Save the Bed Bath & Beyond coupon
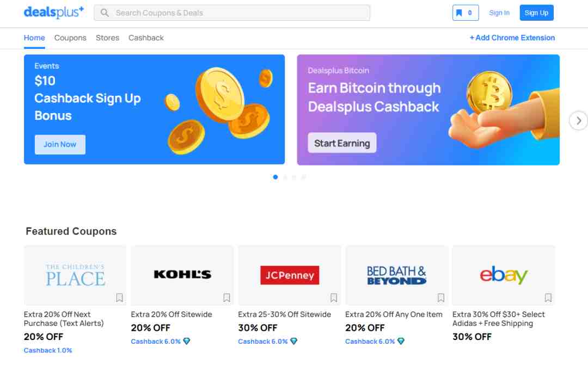The width and height of the screenshot is (588, 371). [x=441, y=298]
